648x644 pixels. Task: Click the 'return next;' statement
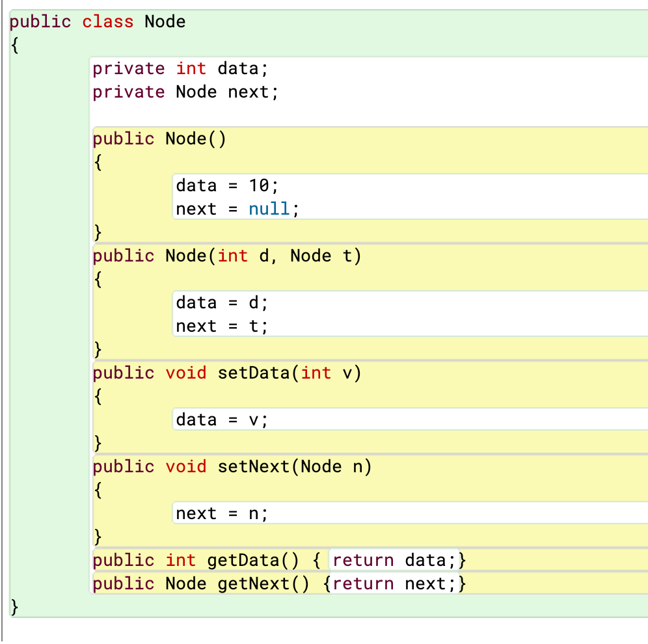394,584
